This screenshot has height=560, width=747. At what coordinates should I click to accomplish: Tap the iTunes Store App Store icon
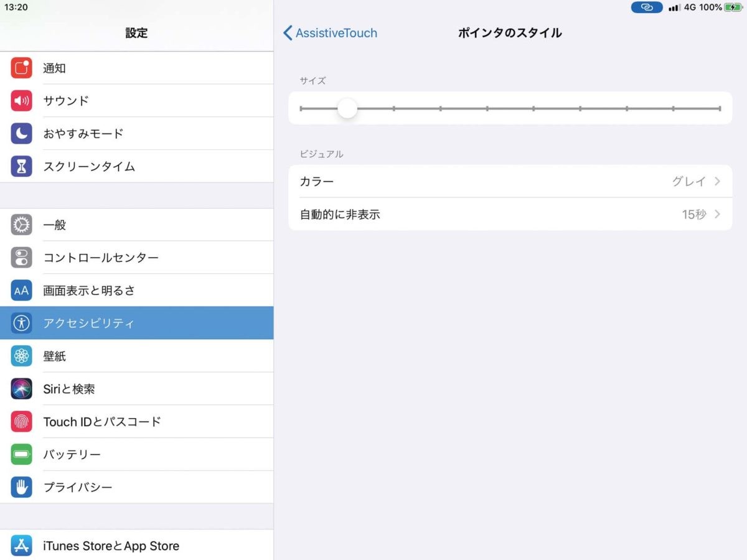pyautogui.click(x=21, y=546)
